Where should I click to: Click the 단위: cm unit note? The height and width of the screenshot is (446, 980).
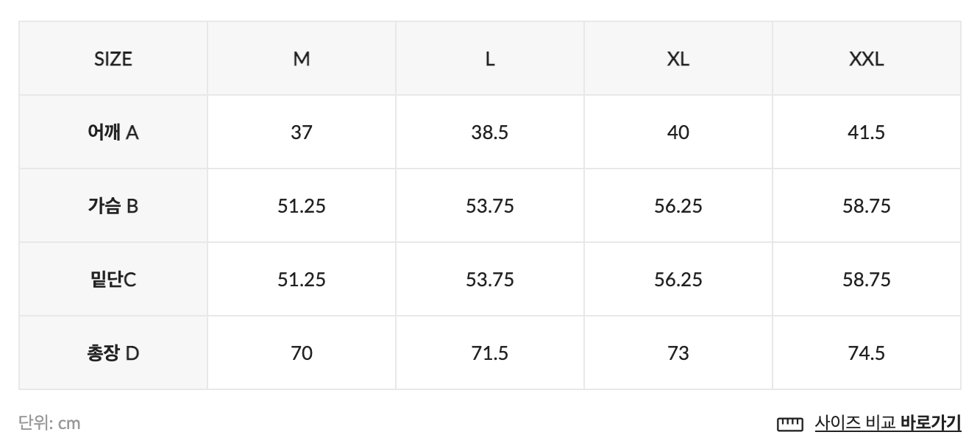49,423
